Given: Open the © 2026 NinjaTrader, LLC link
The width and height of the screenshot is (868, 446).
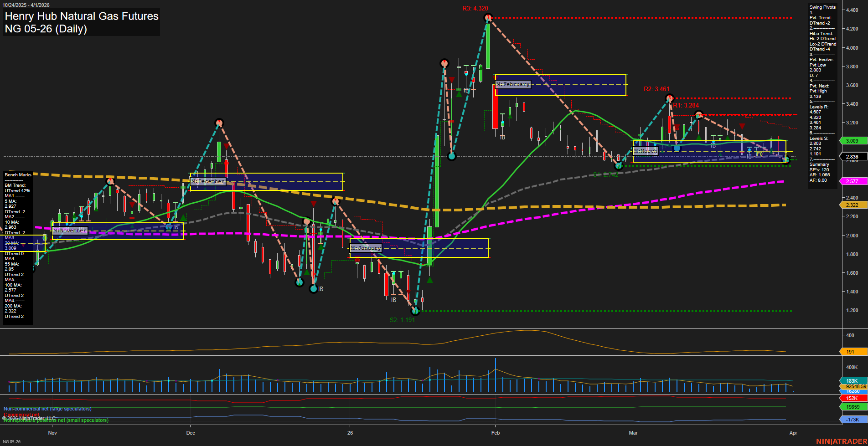Looking at the screenshot, I should click(x=30, y=418).
